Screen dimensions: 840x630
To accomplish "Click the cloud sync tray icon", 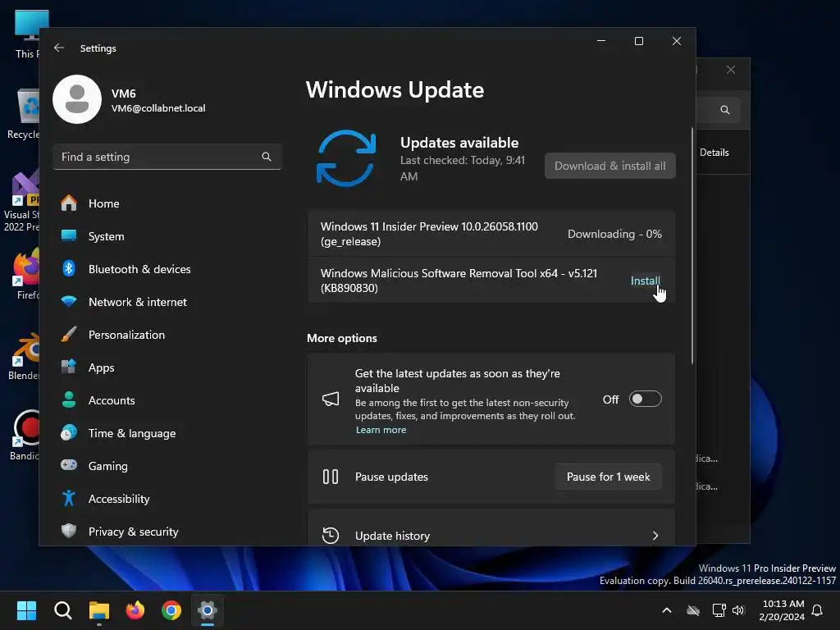I will point(693,610).
